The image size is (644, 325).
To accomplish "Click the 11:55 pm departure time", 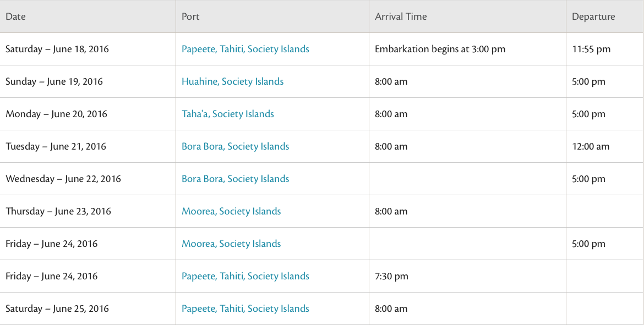I will (591, 49).
